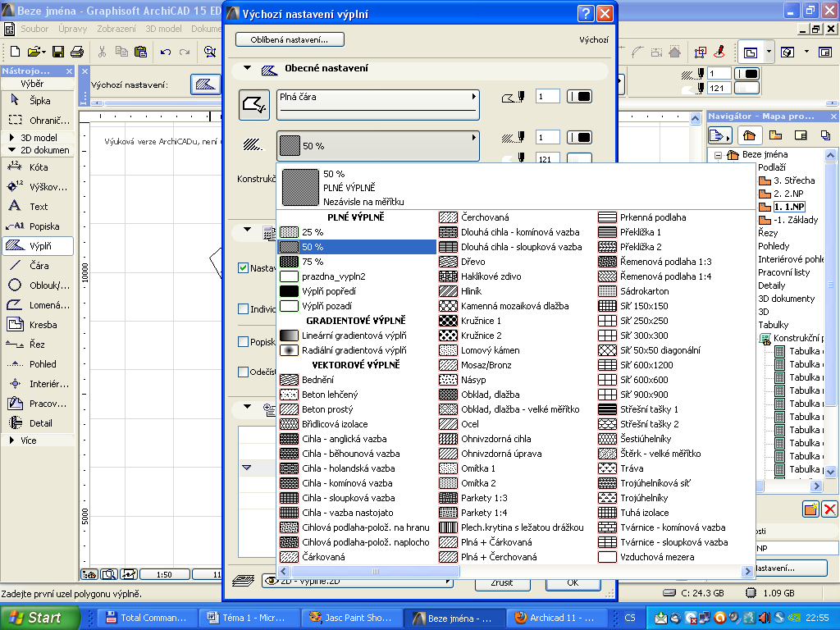Image resolution: width=840 pixels, height=630 pixels.
Task: Select the Popiska label tool
Action: click(38, 226)
